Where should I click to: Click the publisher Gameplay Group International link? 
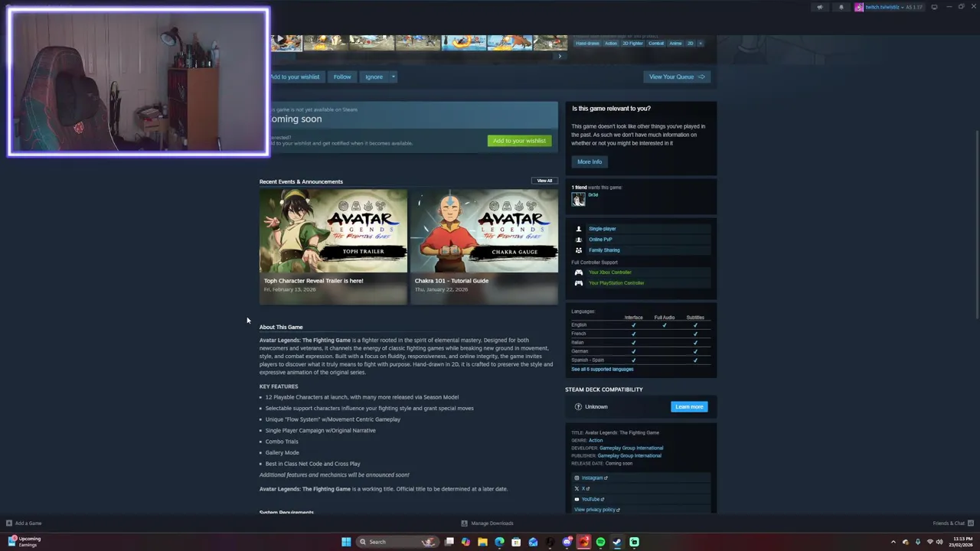coord(629,455)
